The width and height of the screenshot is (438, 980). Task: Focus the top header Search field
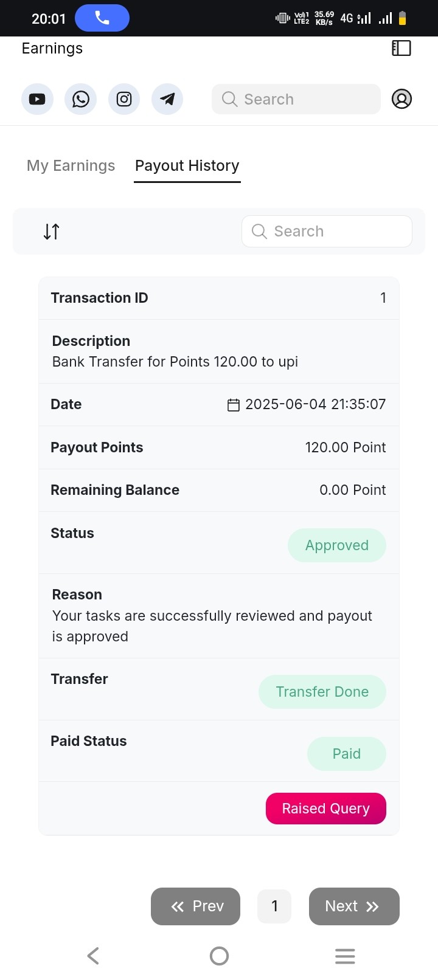pos(296,99)
